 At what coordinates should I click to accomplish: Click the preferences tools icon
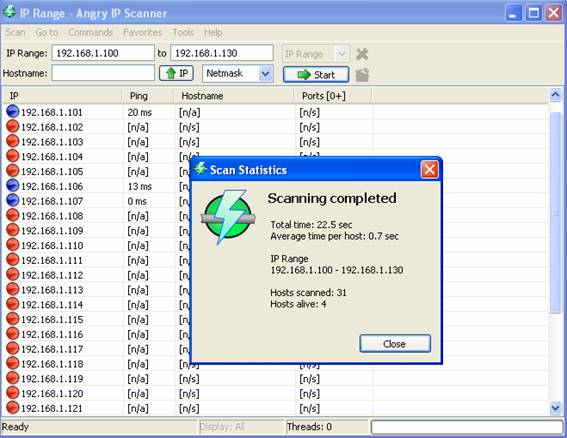(362, 54)
